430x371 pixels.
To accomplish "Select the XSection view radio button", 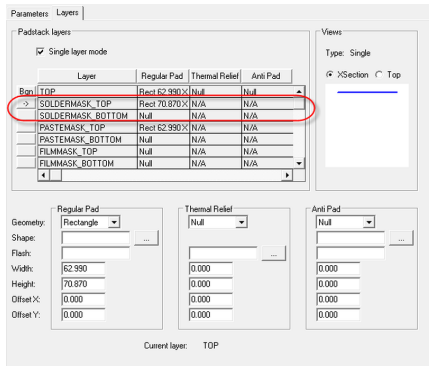I will point(329,74).
